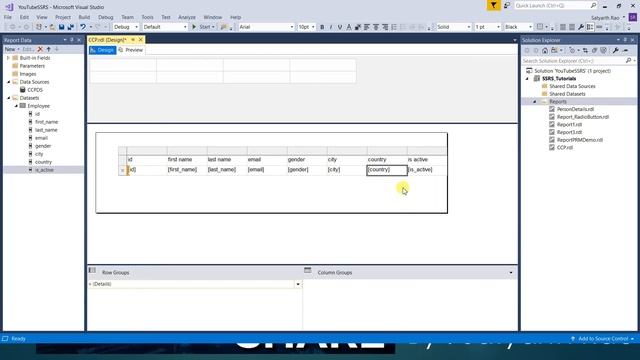Image resolution: width=640 pixels, height=360 pixels.
Task: Center align text
Action: click(376, 27)
